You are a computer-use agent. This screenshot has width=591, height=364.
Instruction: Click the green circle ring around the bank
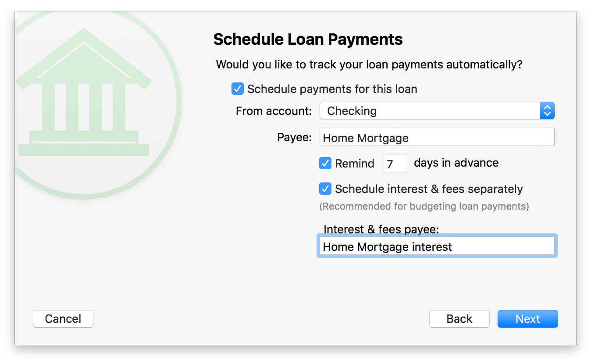tap(179, 101)
